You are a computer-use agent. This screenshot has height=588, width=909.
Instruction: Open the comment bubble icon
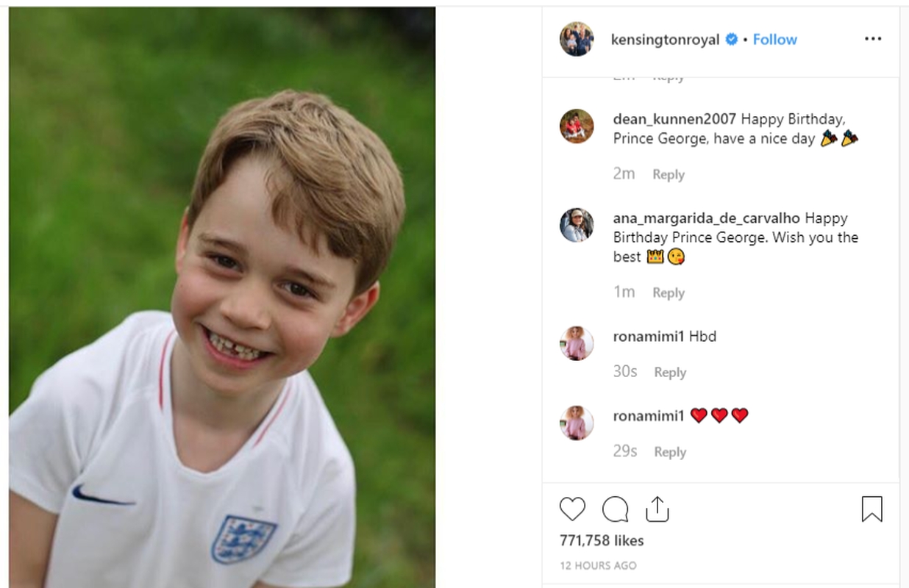coord(615,509)
